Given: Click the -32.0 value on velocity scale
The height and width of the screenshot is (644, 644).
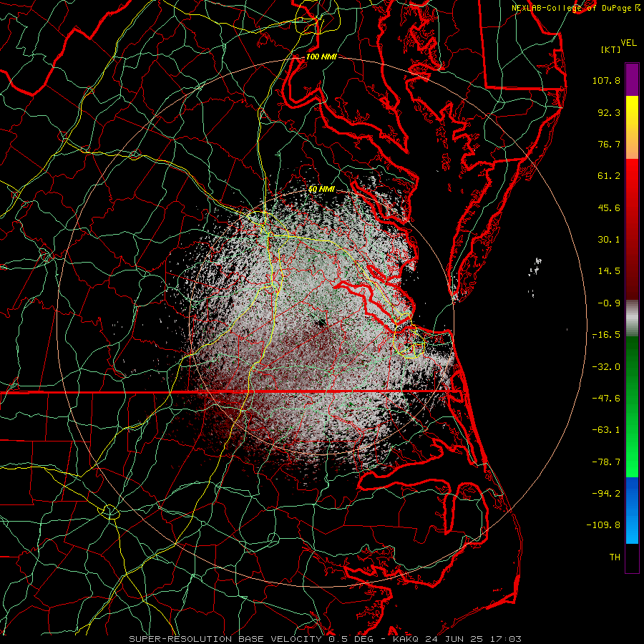Looking at the screenshot, I should pos(606,367).
